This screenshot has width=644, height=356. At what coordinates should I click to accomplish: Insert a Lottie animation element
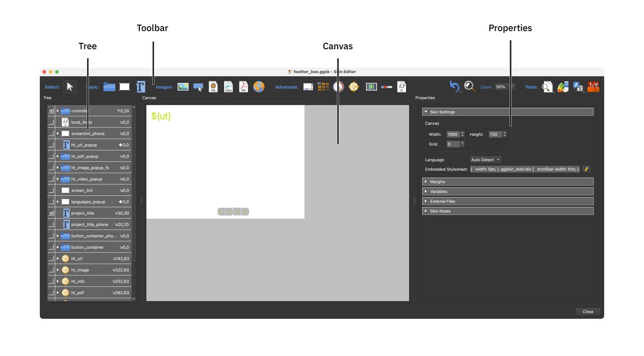[228, 86]
